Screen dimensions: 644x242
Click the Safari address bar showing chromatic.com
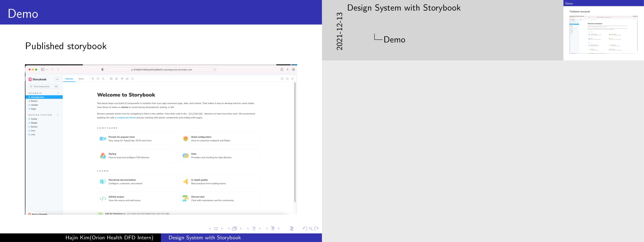tap(162, 69)
